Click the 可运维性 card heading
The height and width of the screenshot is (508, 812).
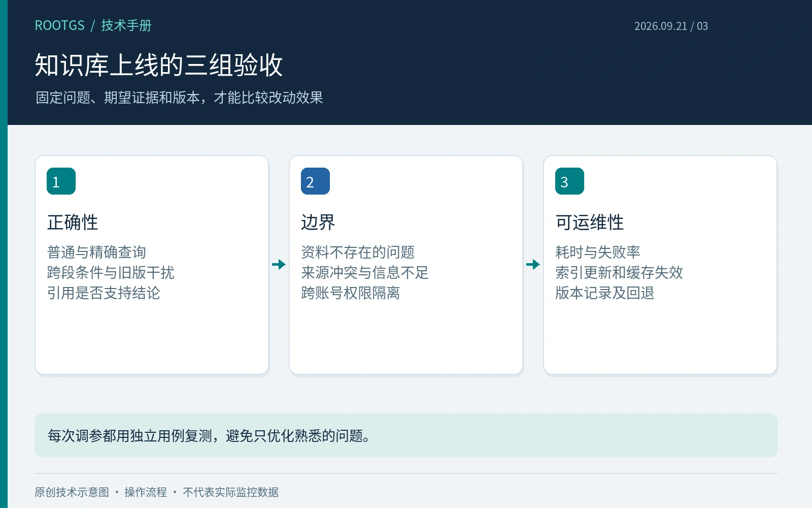[590, 223]
